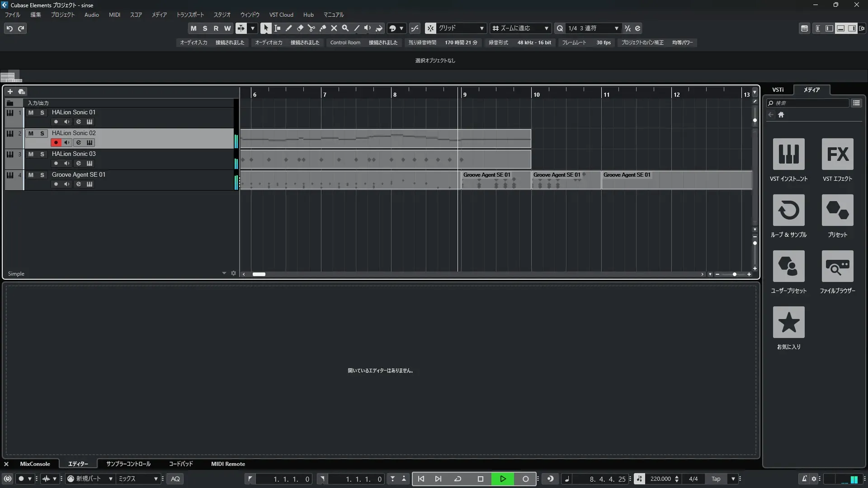Open the grid type dropdown
The image size is (868, 488).
[481, 28]
